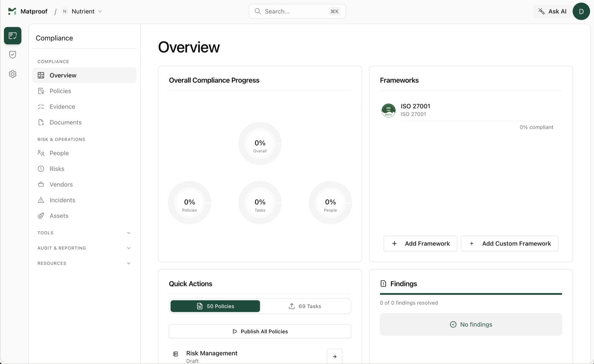Open the compliance checklist rail icon

(13, 36)
